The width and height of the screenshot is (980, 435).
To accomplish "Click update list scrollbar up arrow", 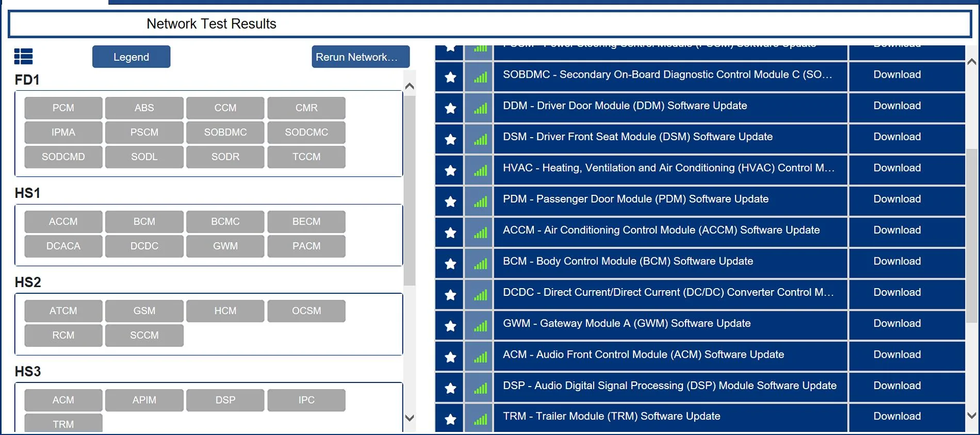I will [972, 62].
